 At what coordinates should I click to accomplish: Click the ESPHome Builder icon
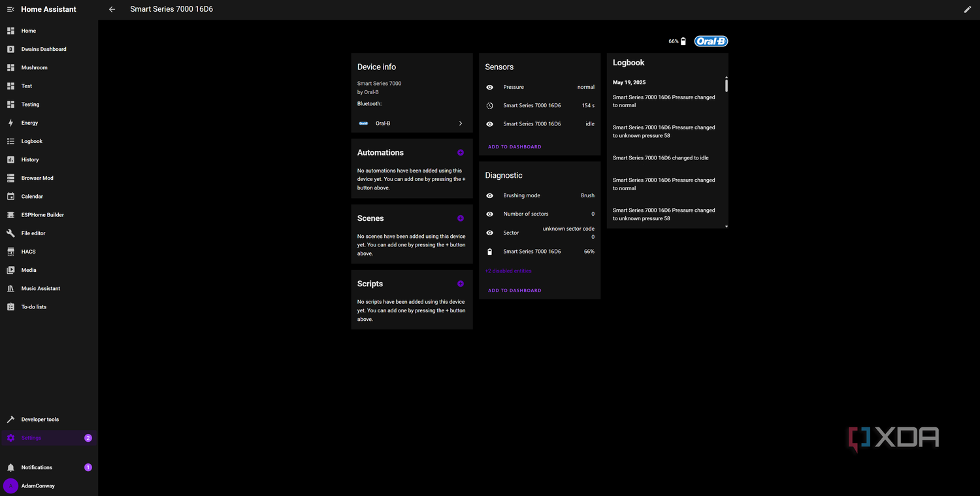10,214
